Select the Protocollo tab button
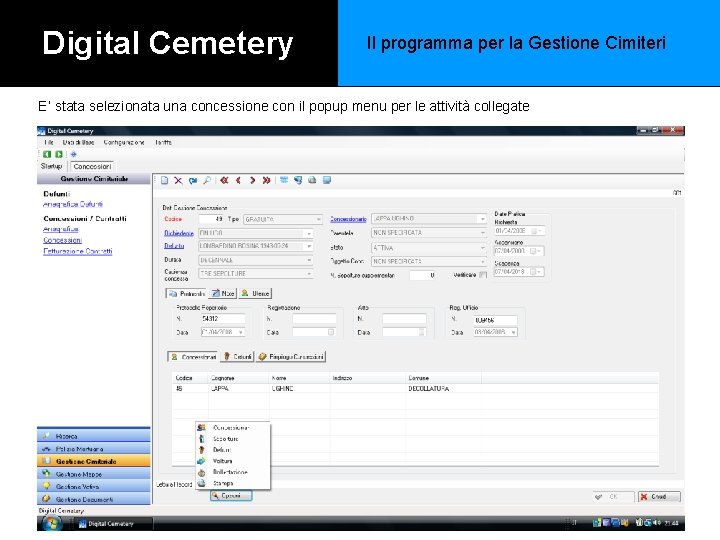Screen dimensions: 720x540 tap(186, 293)
